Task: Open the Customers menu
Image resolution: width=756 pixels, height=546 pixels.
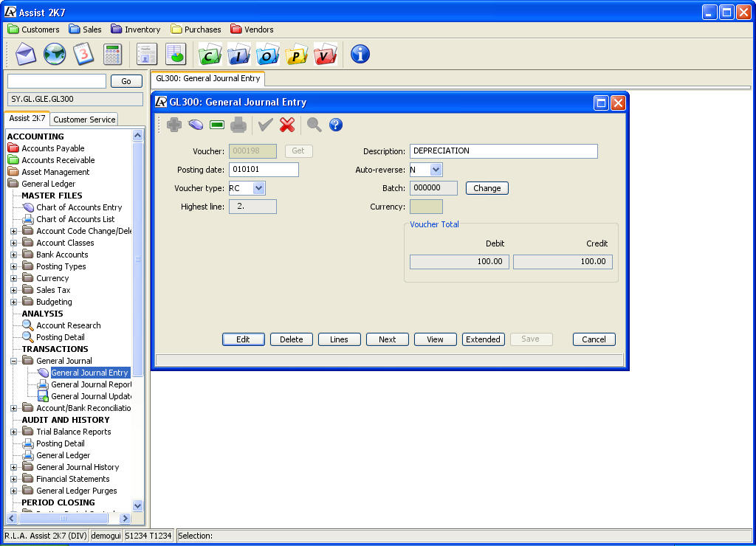Action: [x=34, y=30]
